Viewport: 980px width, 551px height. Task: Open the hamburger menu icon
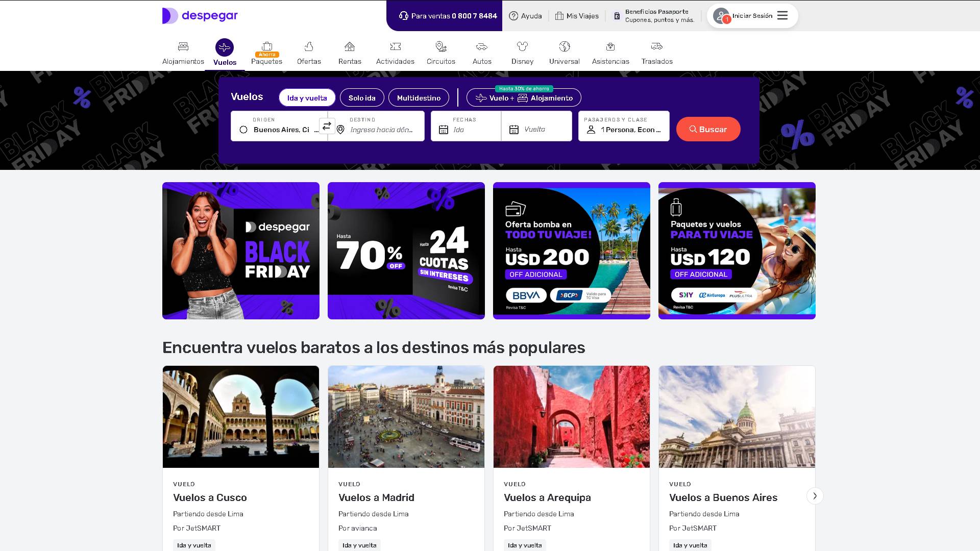point(782,15)
